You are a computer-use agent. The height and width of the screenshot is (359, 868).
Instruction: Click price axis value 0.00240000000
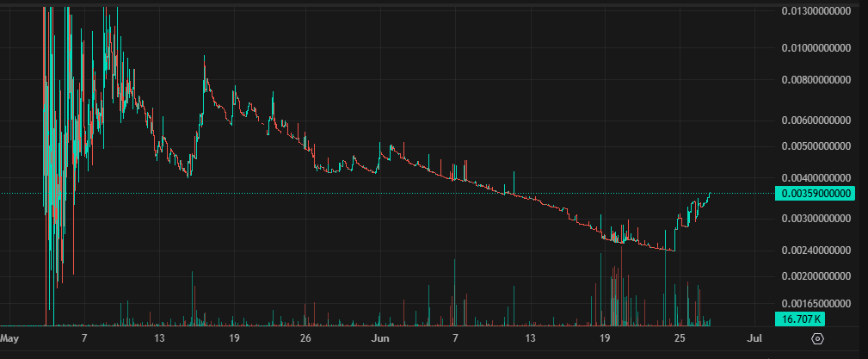[816, 251]
